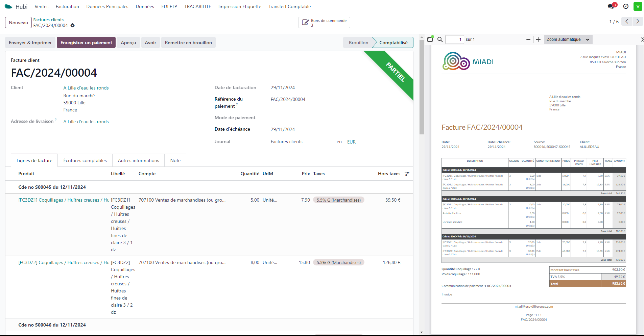Image resolution: width=644 pixels, height=336 pixels.
Task: Open the Zoom automatique dropdown
Action: click(x=568, y=40)
